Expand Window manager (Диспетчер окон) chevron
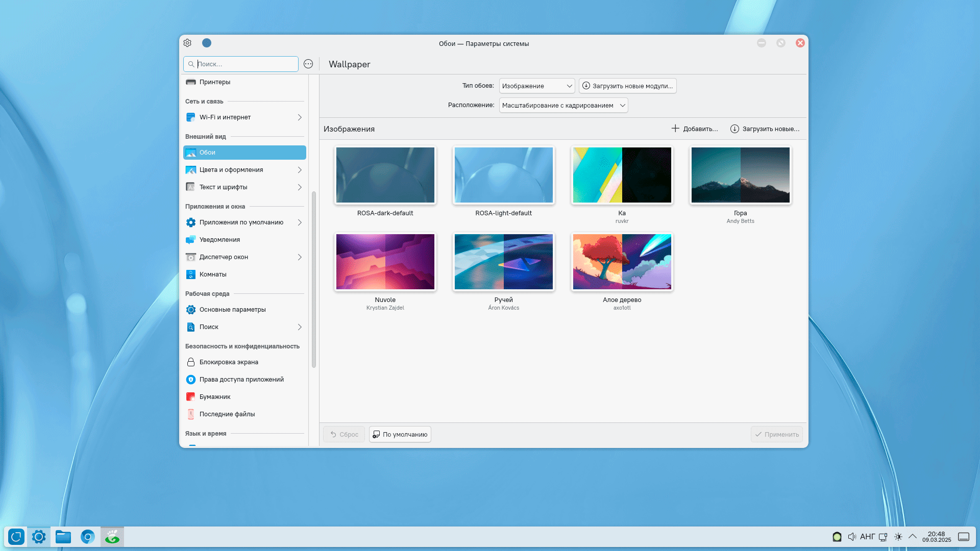This screenshot has width=980, height=551. (300, 257)
